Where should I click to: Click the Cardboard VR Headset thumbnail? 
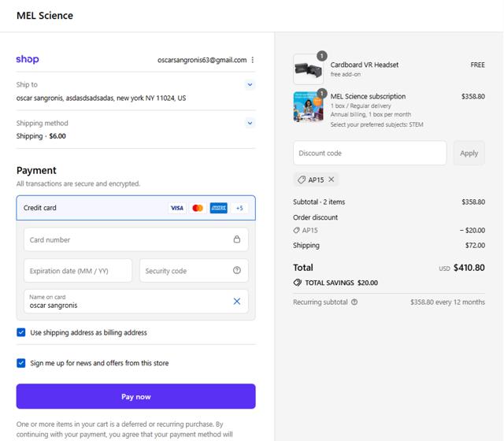coord(308,69)
